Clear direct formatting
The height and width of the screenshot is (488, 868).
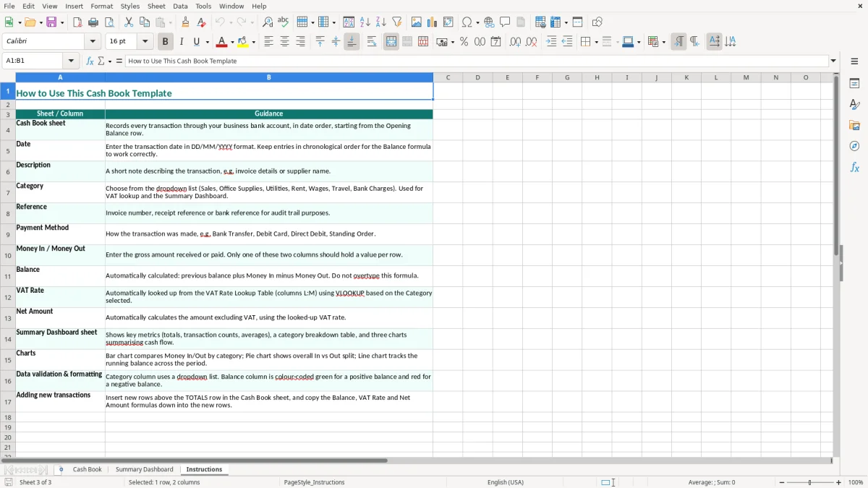(201, 22)
